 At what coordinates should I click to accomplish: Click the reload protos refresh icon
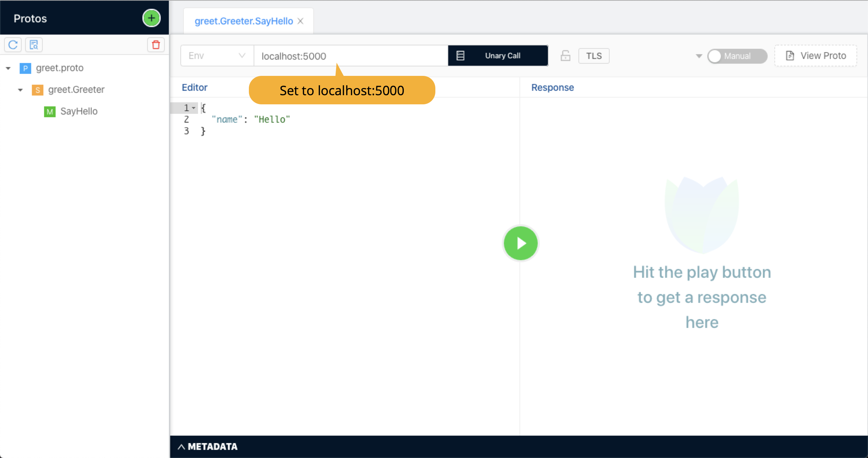[13, 45]
